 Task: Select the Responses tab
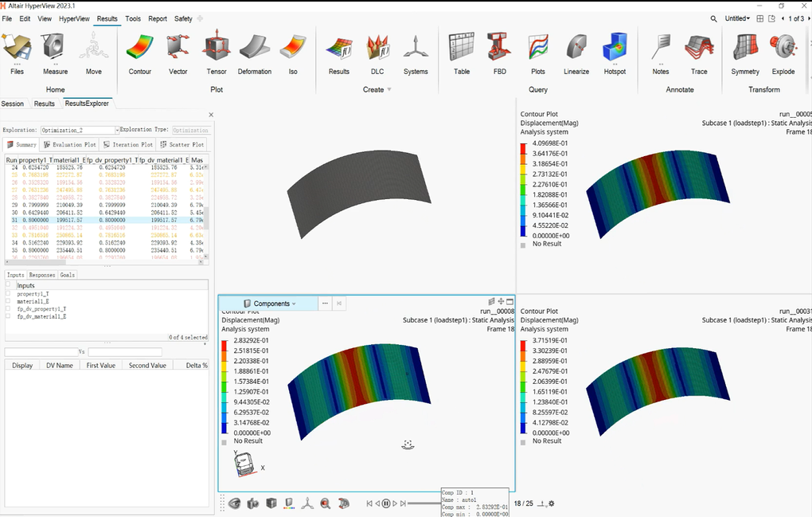click(x=42, y=275)
